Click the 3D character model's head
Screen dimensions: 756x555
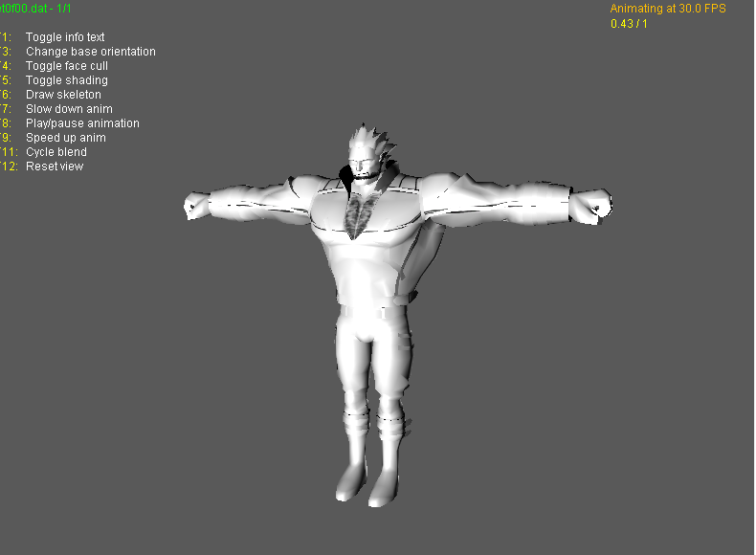click(x=368, y=153)
